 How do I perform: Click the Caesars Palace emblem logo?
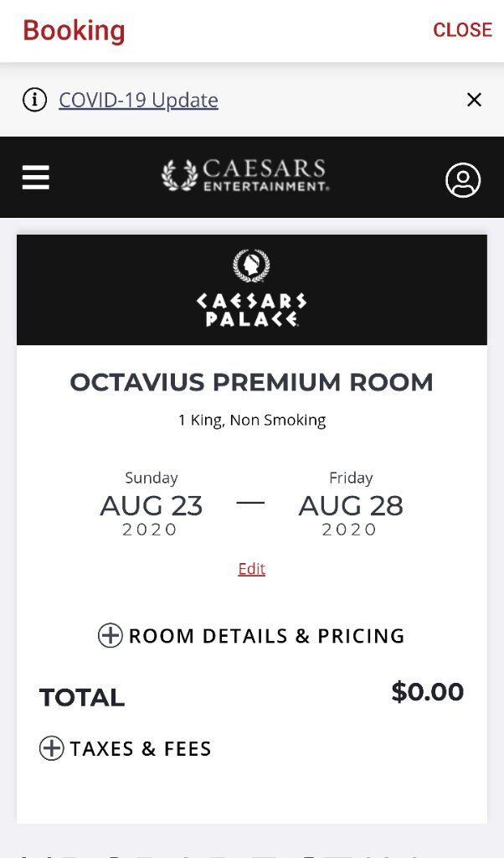[251, 266]
